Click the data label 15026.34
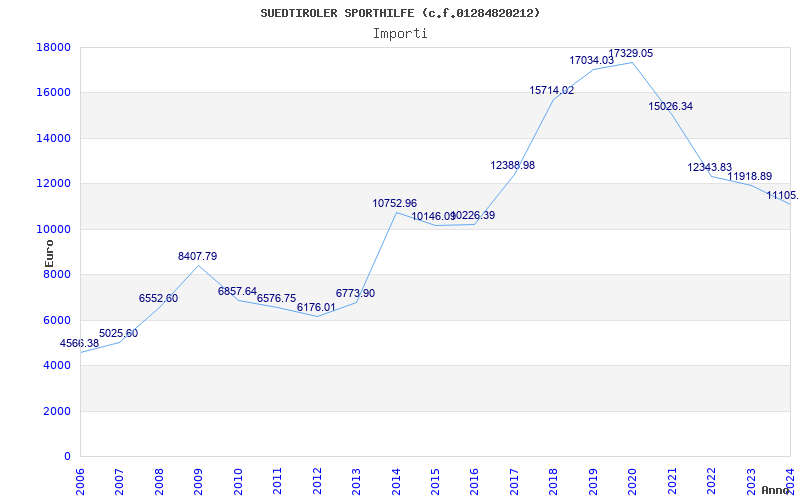The image size is (800, 500). tap(670, 106)
